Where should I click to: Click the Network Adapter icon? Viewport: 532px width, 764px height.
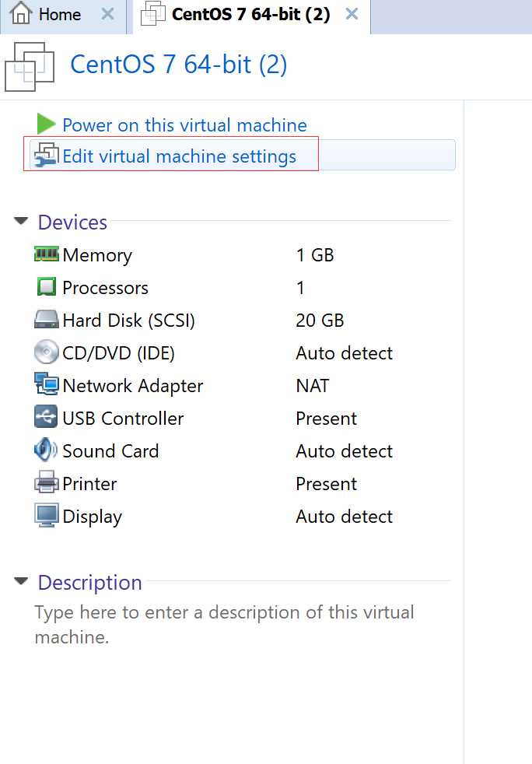47,384
